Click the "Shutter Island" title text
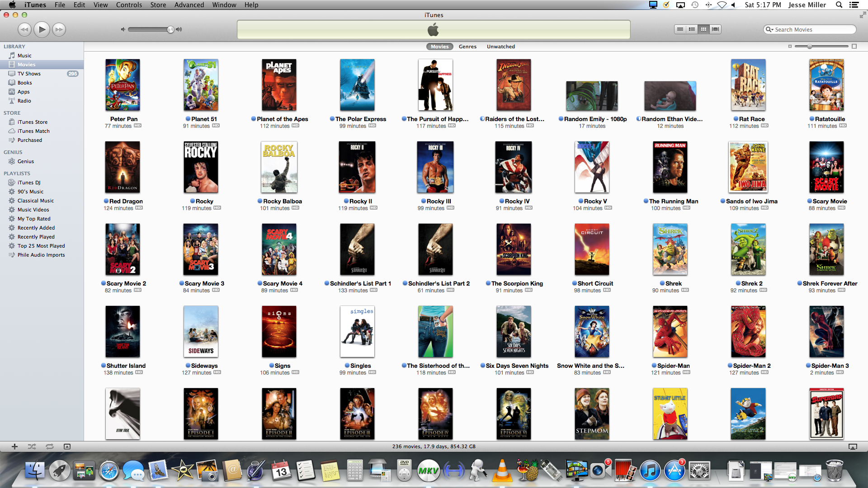 pos(126,366)
